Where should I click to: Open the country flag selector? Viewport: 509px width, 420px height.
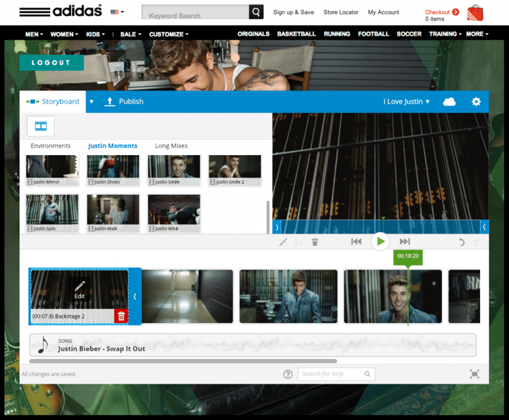pyautogui.click(x=117, y=12)
